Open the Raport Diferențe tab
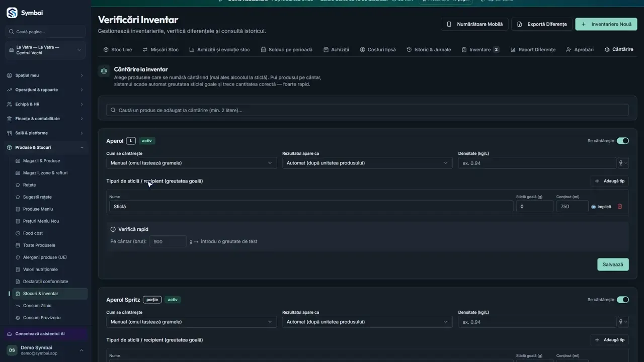The image size is (644, 362). 533,50
